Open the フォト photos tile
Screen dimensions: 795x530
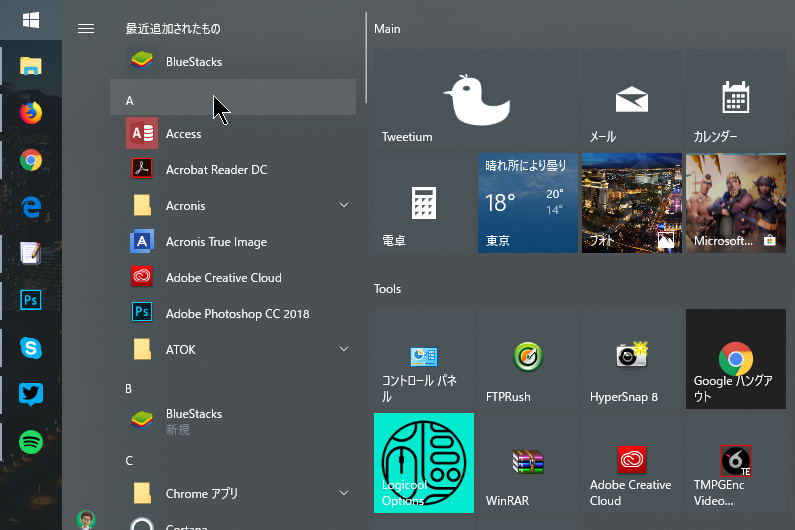632,203
